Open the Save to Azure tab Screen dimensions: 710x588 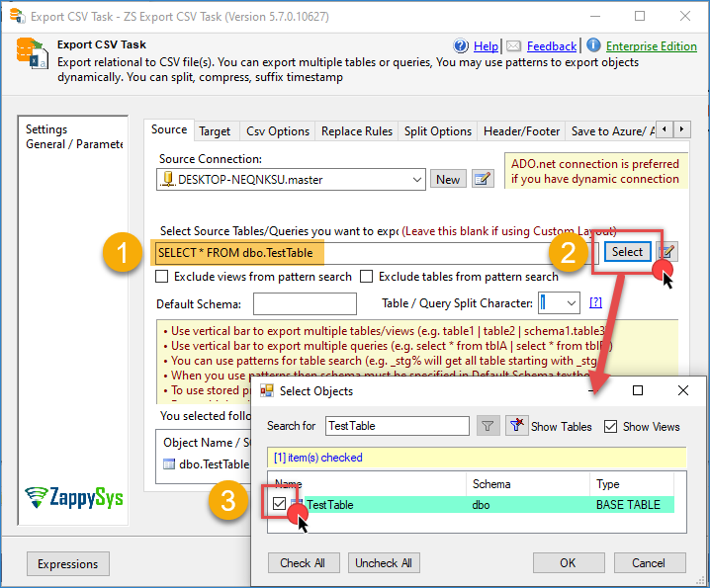point(611,131)
